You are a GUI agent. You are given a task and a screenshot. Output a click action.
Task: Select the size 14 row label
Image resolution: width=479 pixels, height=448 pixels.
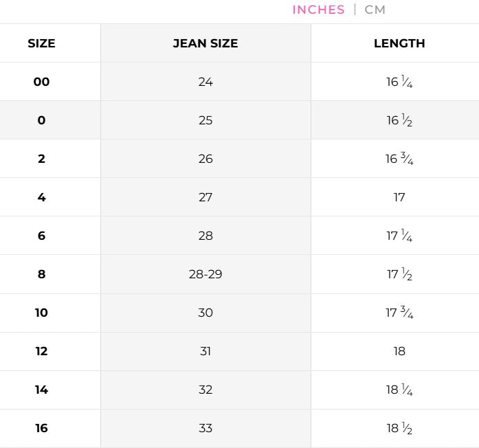[41, 390]
